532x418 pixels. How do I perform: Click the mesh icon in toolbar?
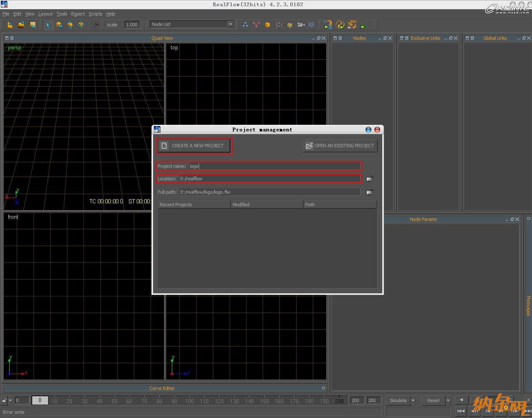(x=289, y=25)
